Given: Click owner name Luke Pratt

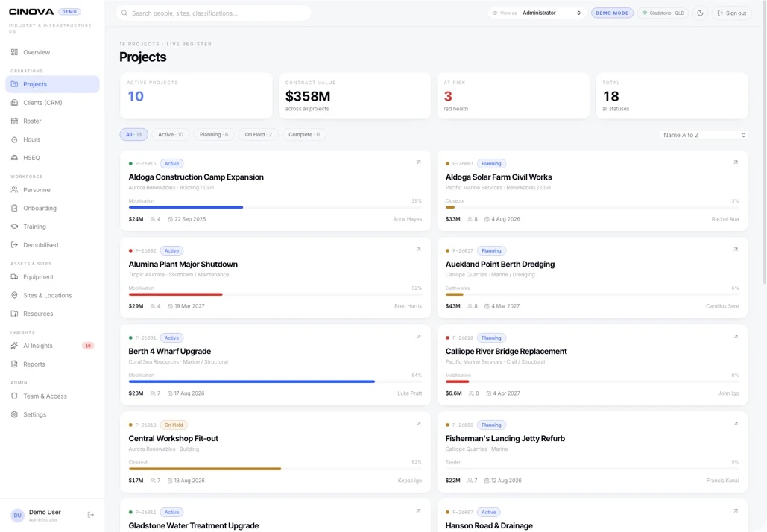Looking at the screenshot, I should tap(409, 393).
